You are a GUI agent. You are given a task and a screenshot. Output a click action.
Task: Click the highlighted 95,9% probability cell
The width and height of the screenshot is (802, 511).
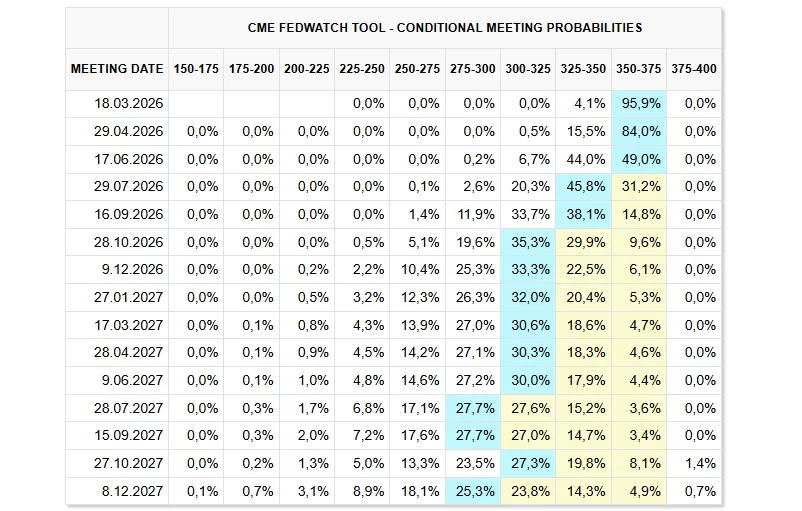coord(640,104)
